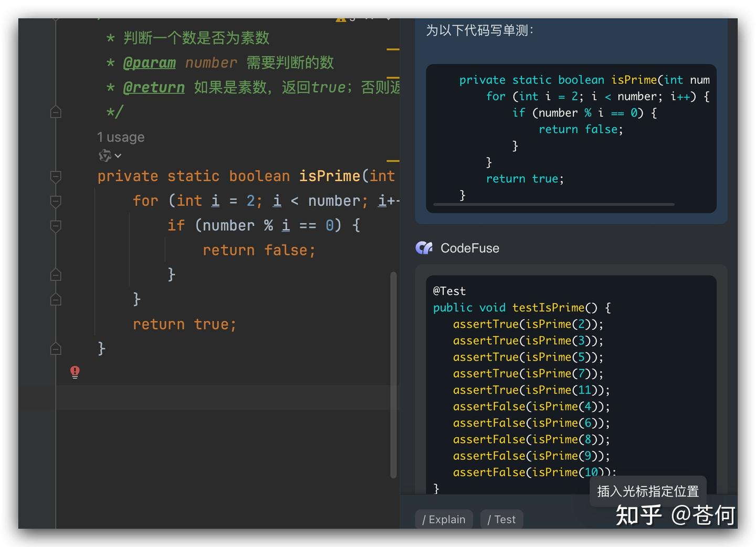Screen dimensions: 756x547
Task: Click 'testIsPrime' method name in response
Action: (548, 307)
